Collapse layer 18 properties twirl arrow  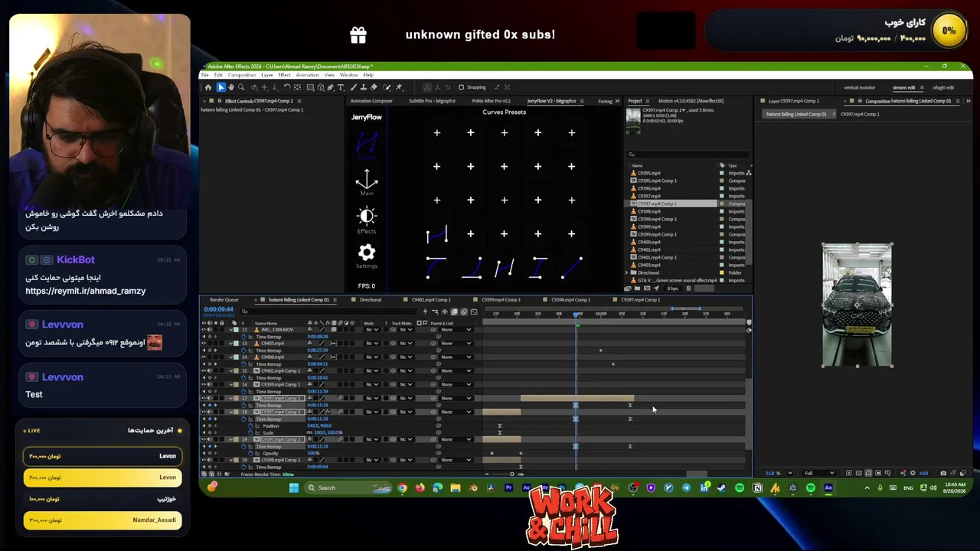click(x=230, y=412)
